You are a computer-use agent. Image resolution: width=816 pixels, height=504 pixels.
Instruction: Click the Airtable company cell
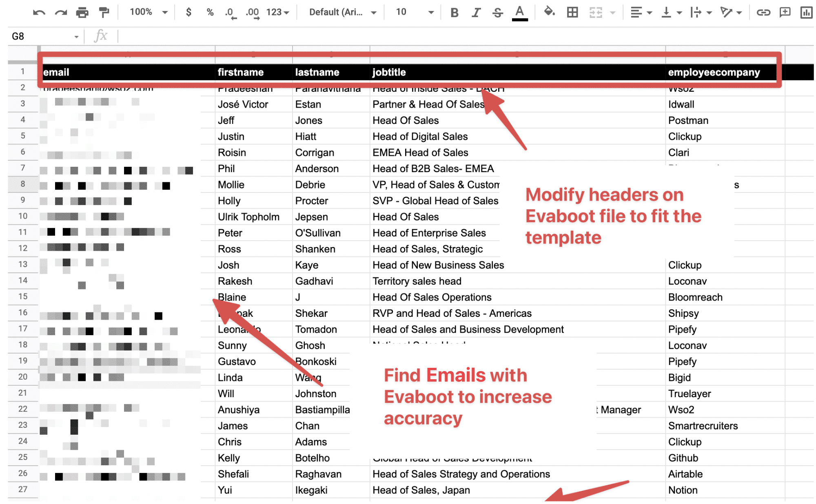(725, 474)
